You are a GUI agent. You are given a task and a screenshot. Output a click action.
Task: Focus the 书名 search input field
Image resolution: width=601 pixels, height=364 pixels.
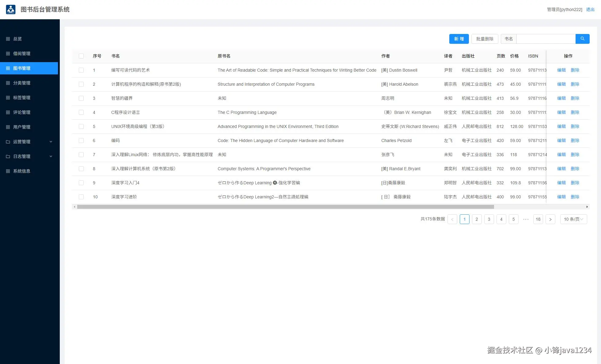[546, 39]
